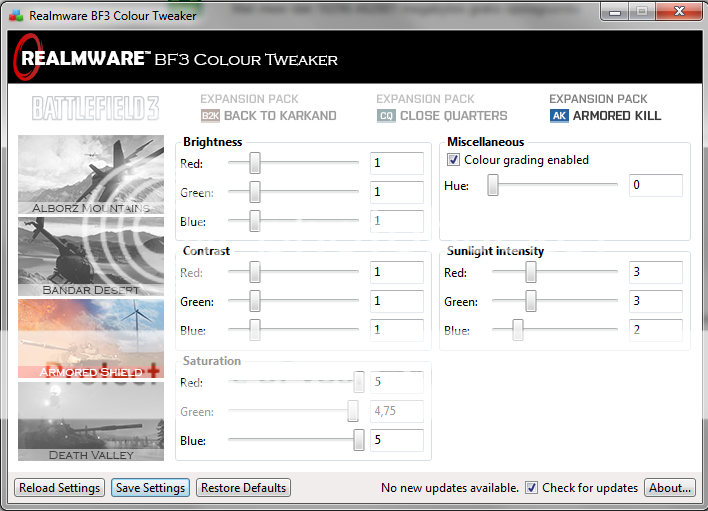Screen dimensions: 708x511
Task: Select the Armored Kill expansion pack
Action: pos(605,108)
